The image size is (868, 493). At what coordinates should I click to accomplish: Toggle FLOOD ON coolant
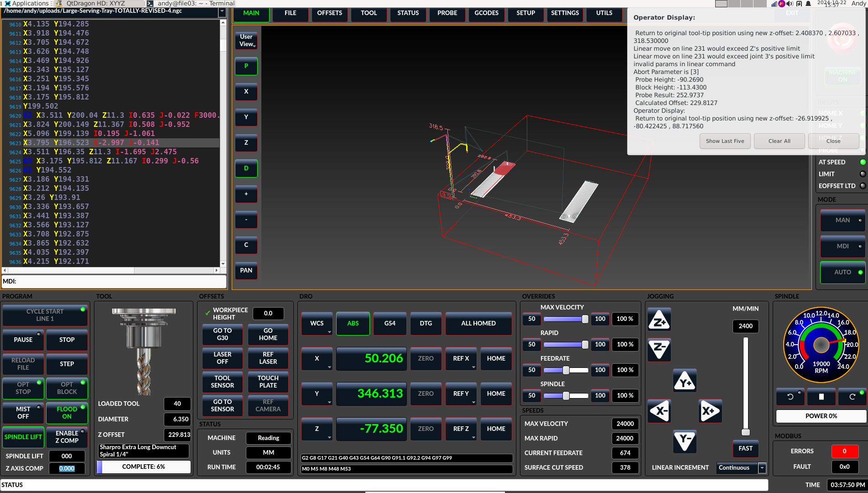pos(67,413)
